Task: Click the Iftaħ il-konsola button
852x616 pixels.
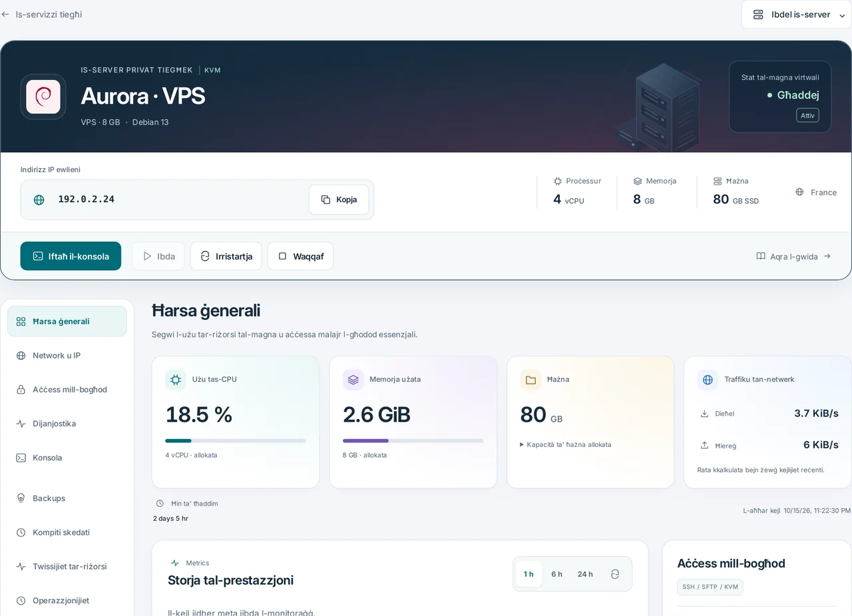Action: point(71,256)
